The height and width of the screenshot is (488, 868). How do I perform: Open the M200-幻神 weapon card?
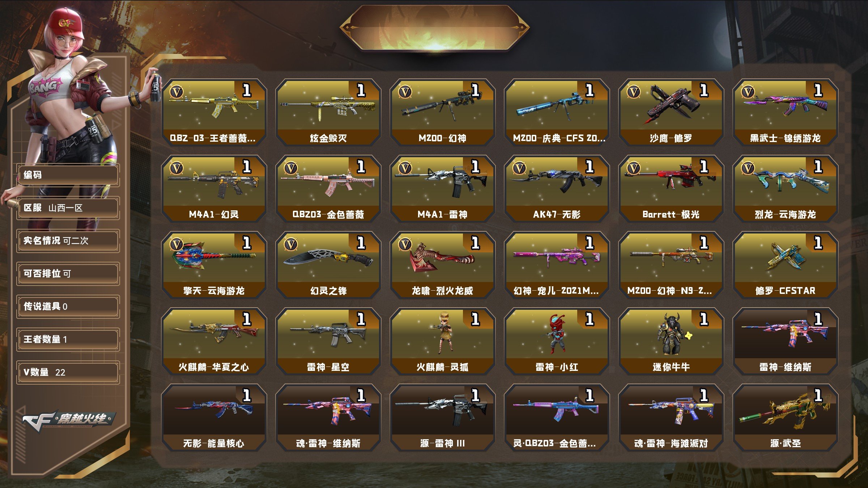tap(442, 112)
